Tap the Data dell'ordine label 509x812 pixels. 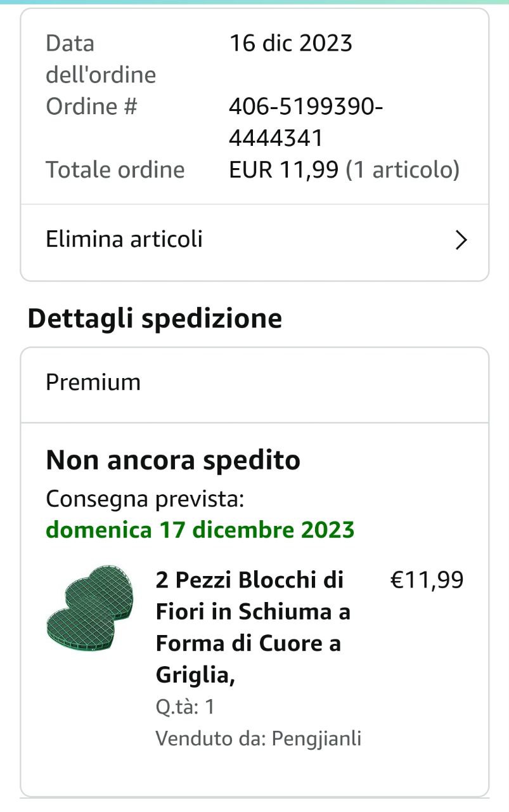101,59
